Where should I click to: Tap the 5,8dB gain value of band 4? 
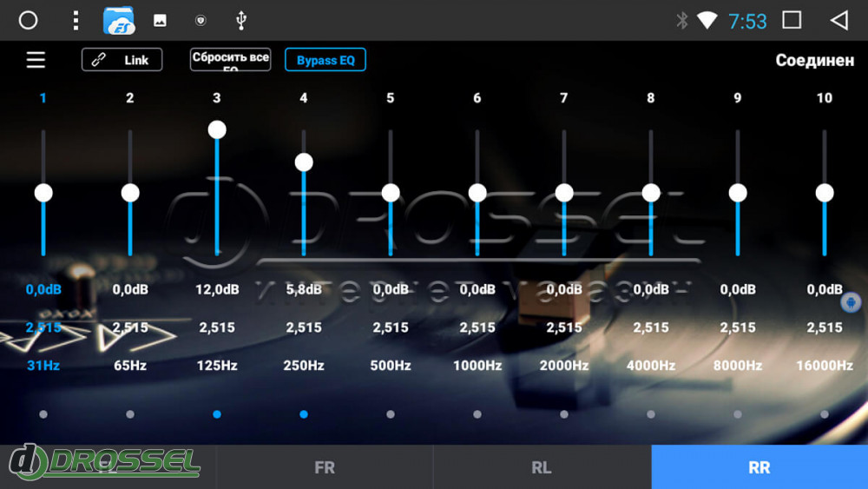coord(304,289)
